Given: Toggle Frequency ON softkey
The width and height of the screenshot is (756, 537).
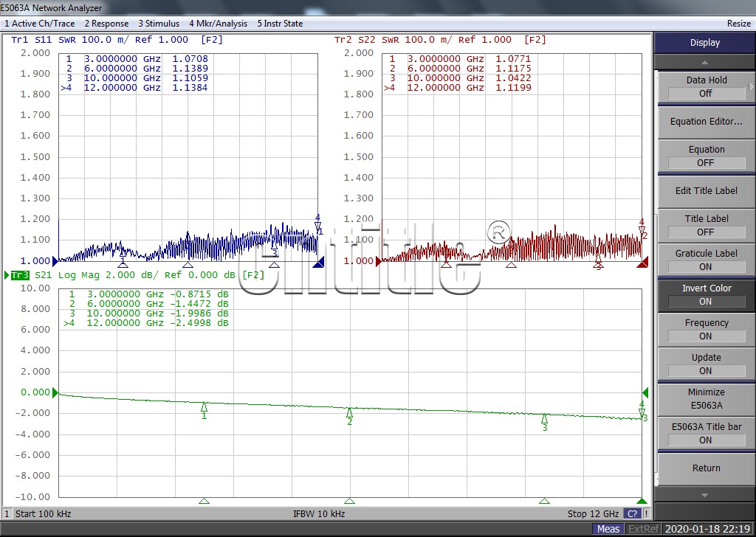Looking at the screenshot, I should click(x=706, y=330).
